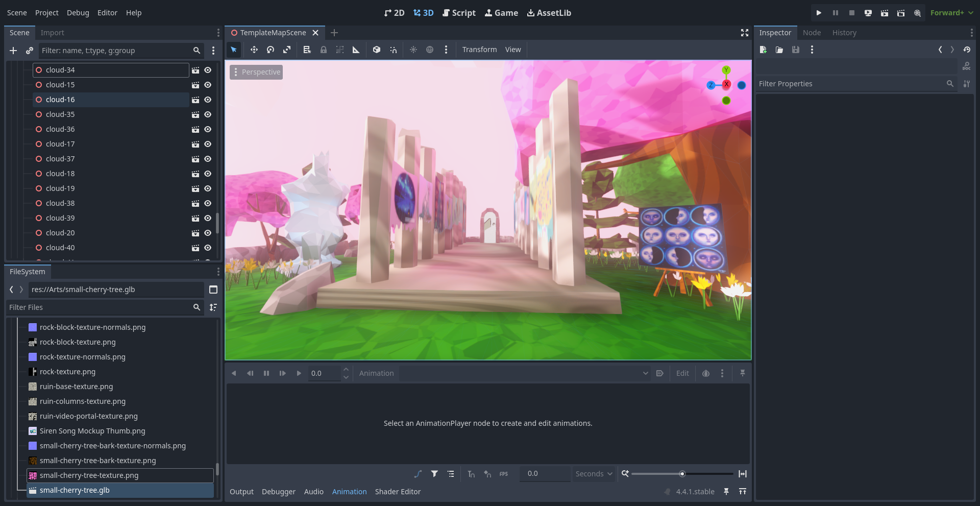
Task: Click the Play Project icon
Action: click(819, 13)
